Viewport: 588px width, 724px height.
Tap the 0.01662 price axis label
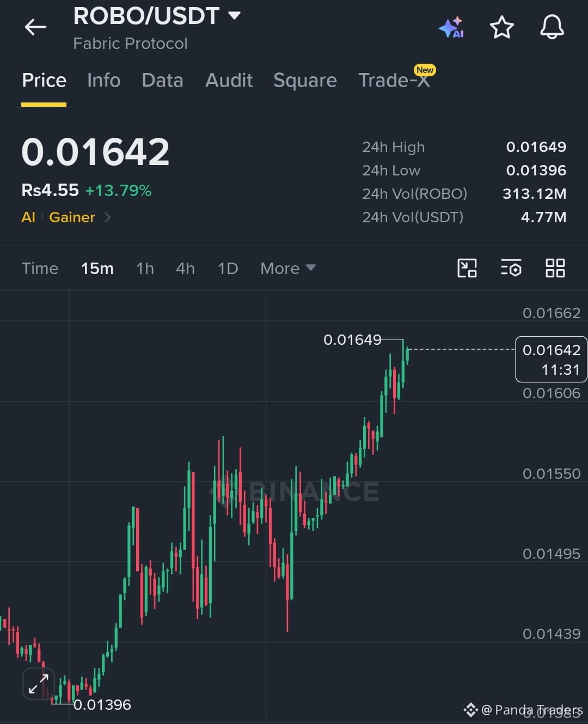[552, 313]
